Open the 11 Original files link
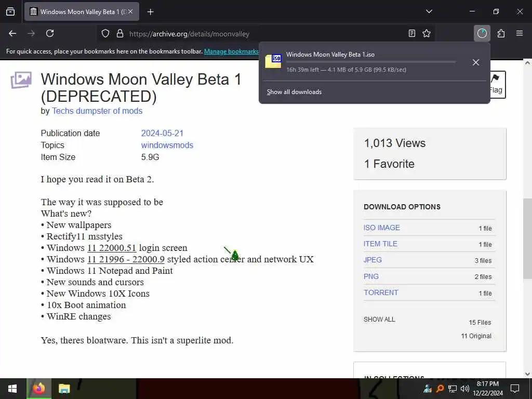Screen dimensions: 532x399 [476, 336]
